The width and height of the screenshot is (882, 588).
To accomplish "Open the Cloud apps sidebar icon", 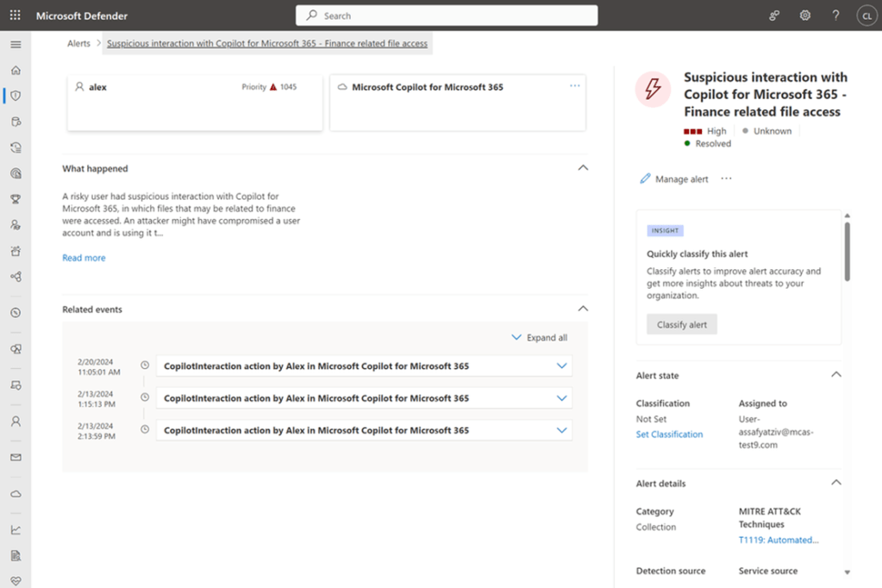I will (16, 494).
